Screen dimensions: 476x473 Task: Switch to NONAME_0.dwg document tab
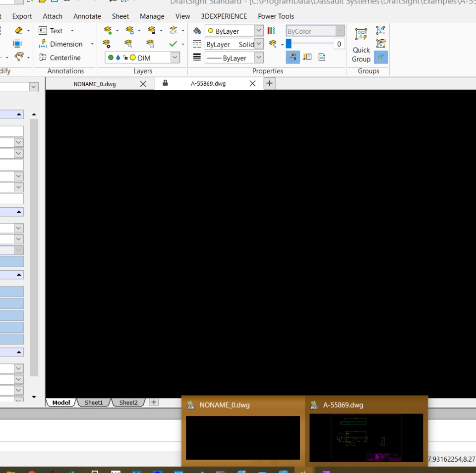[x=95, y=84]
